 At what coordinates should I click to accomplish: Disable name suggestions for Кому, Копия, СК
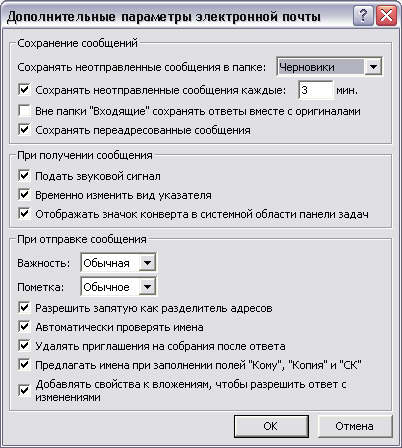pyautogui.click(x=24, y=365)
